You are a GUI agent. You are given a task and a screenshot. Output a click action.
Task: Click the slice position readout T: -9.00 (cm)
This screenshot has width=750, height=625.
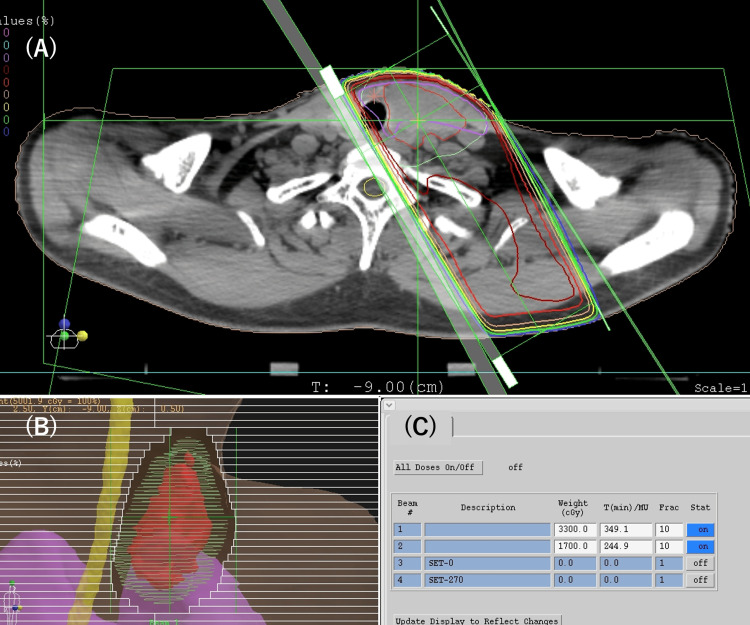(x=377, y=386)
